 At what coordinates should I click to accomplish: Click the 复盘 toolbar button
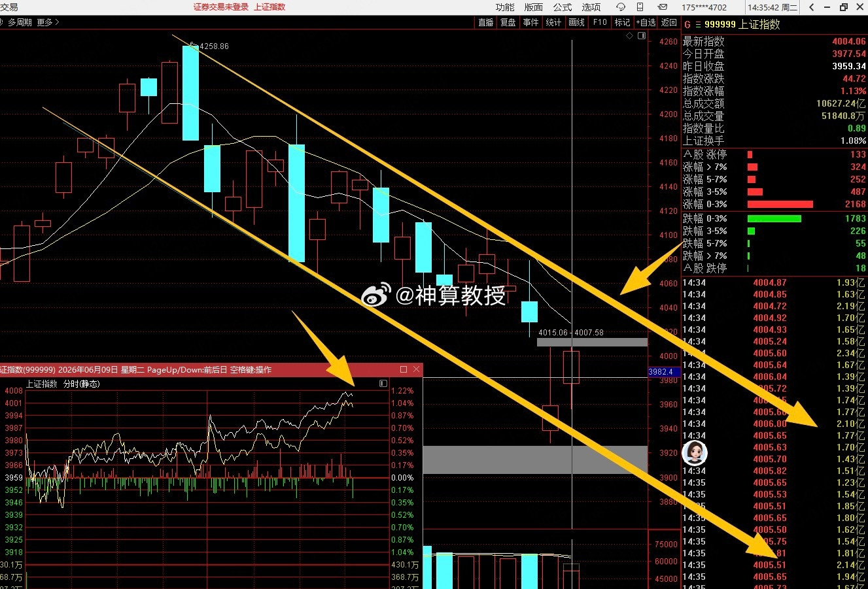click(508, 22)
